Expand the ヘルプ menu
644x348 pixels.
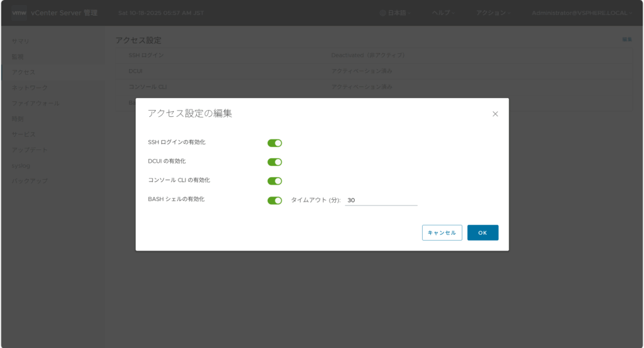pos(444,13)
